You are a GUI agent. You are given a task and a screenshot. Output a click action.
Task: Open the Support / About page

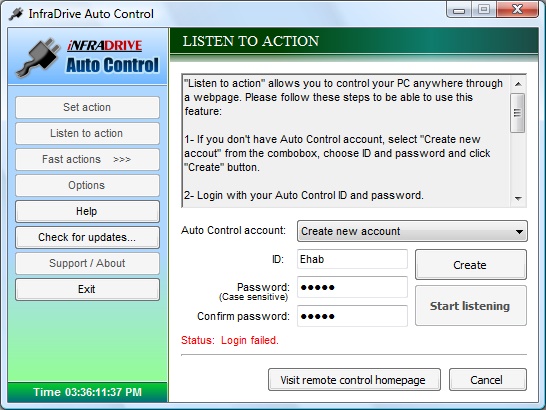[x=87, y=263]
